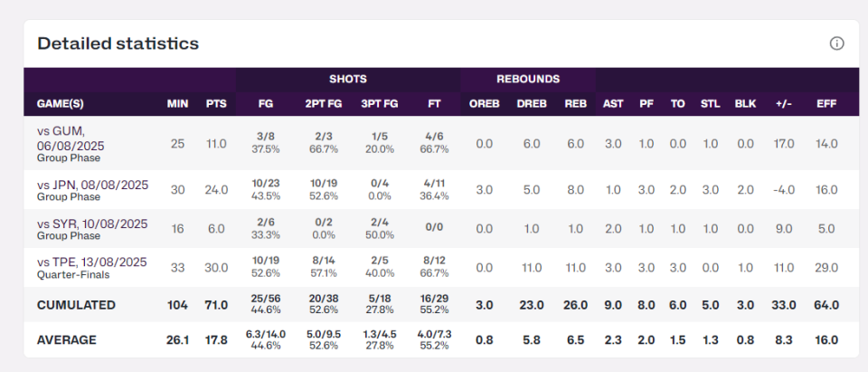Open the vs JPN 08/08/2025 game row
This screenshot has width=868, height=372.
point(92,189)
